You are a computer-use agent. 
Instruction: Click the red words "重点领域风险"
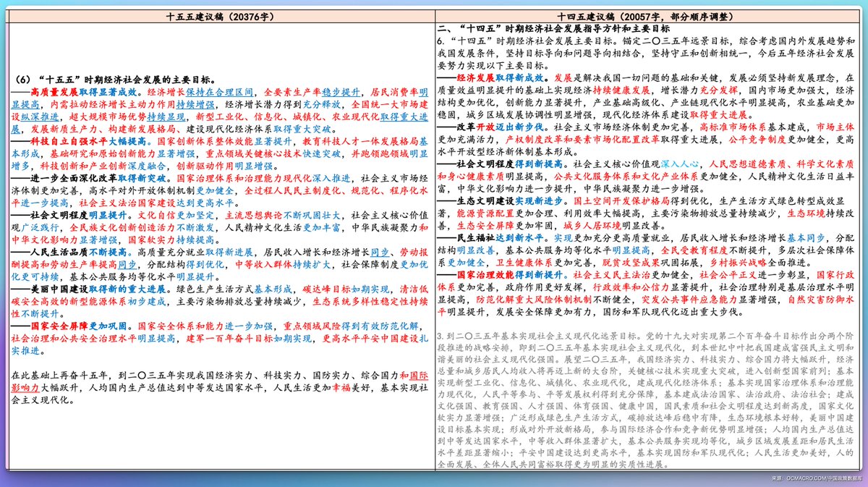(x=312, y=326)
